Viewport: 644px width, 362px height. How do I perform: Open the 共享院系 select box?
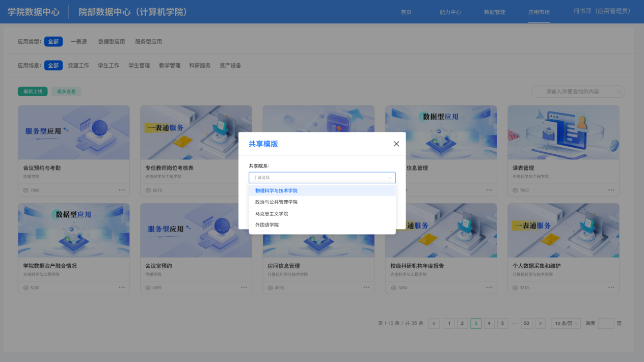[x=322, y=178]
